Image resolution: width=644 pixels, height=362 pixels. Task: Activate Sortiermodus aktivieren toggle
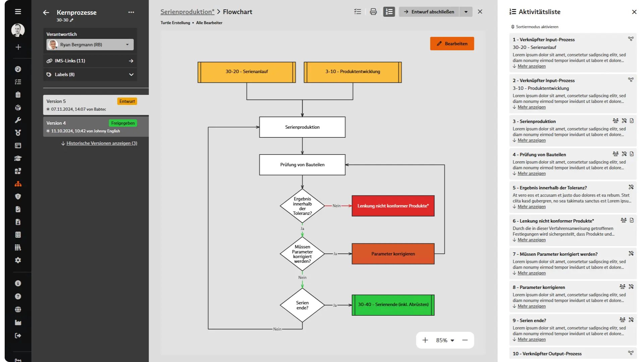point(535,27)
